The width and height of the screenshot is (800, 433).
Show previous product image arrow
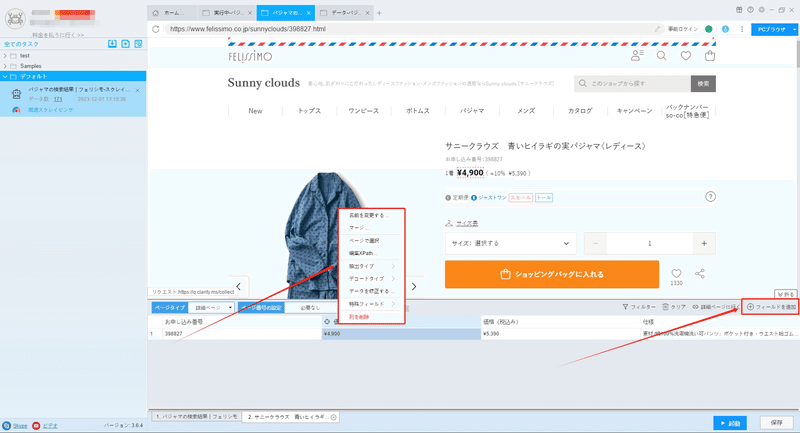[238, 286]
